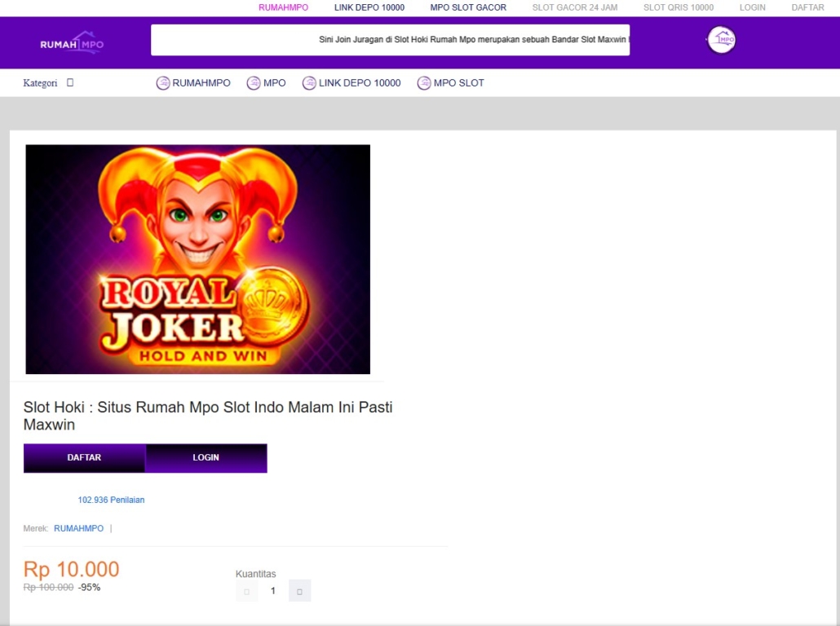Image resolution: width=840 pixels, height=626 pixels.
Task: Click the round MPO badge icon
Action: click(x=721, y=40)
